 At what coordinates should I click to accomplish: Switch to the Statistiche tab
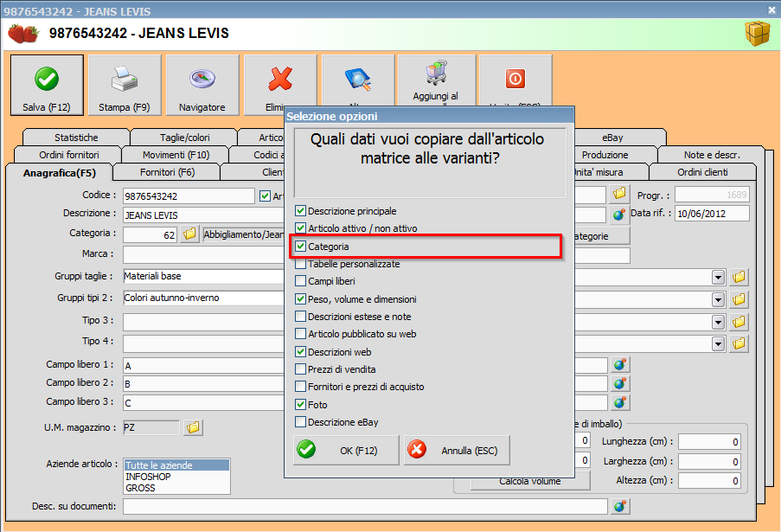coord(76,138)
